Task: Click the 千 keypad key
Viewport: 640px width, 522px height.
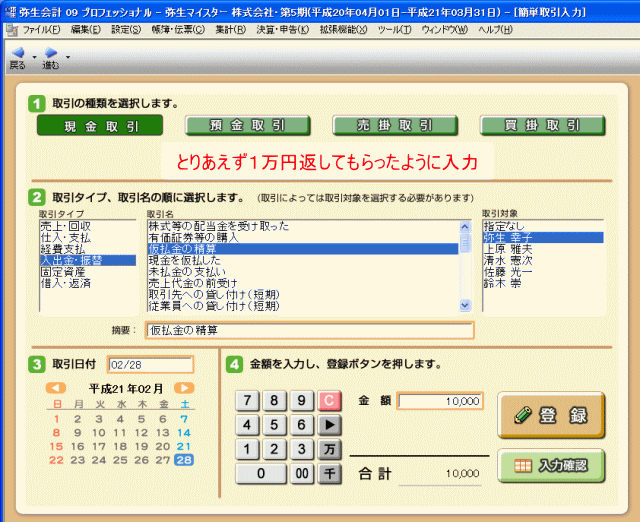Action: pos(329,473)
